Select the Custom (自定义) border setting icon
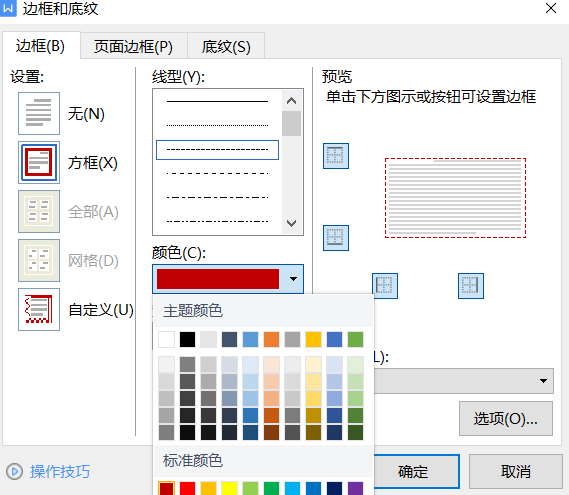The image size is (569, 495). pos(39,309)
